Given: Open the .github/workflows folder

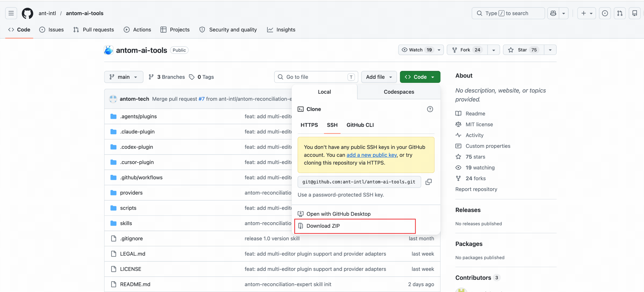Looking at the screenshot, I should tap(141, 177).
